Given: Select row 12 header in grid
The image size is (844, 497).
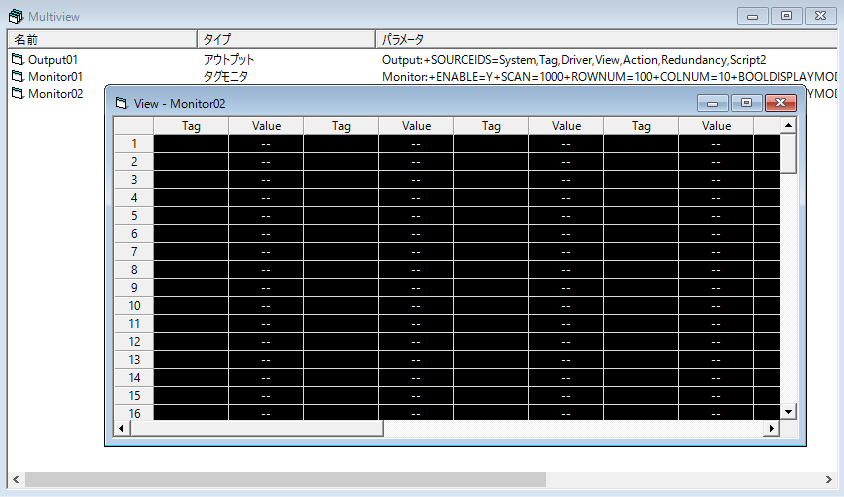Looking at the screenshot, I should point(134,341).
